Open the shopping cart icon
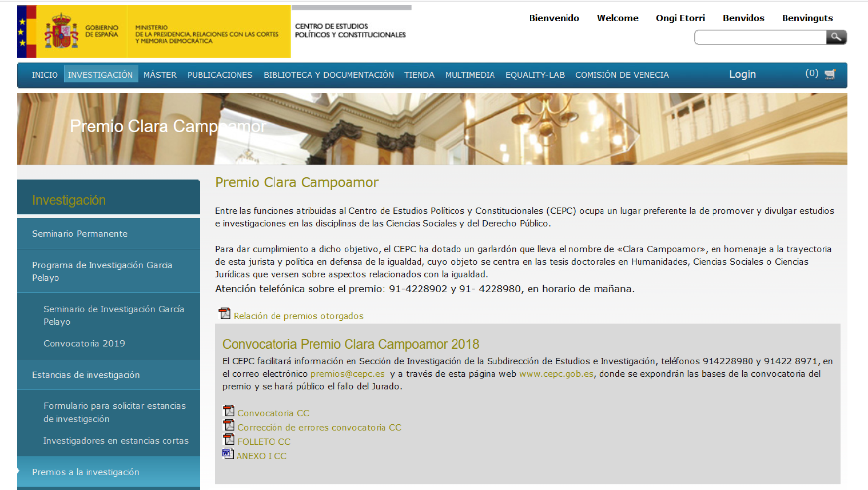This screenshot has width=868, height=490. point(830,74)
